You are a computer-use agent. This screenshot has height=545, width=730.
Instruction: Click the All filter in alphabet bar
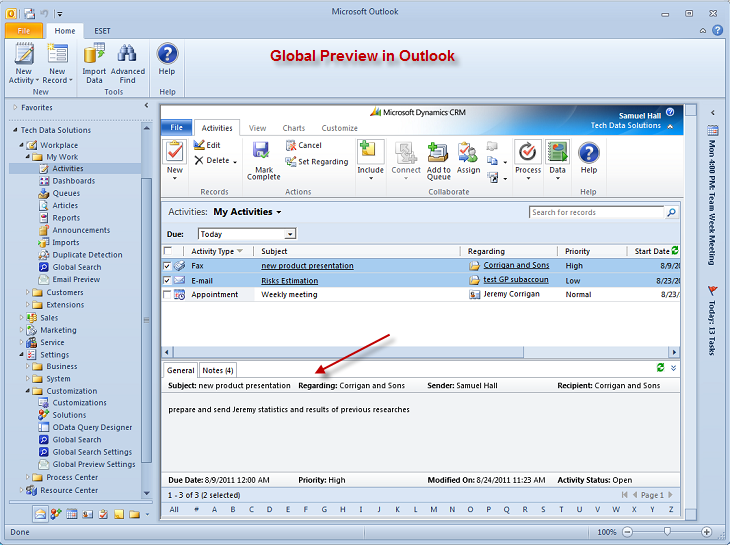coord(174,509)
